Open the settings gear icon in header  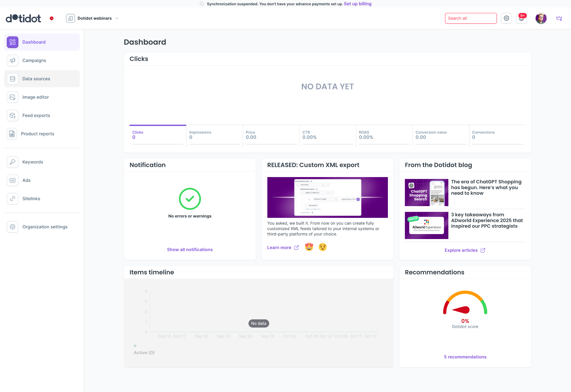(506, 18)
